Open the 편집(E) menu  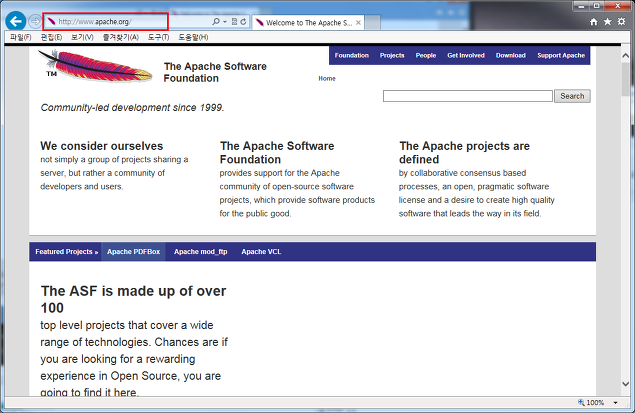[51, 37]
